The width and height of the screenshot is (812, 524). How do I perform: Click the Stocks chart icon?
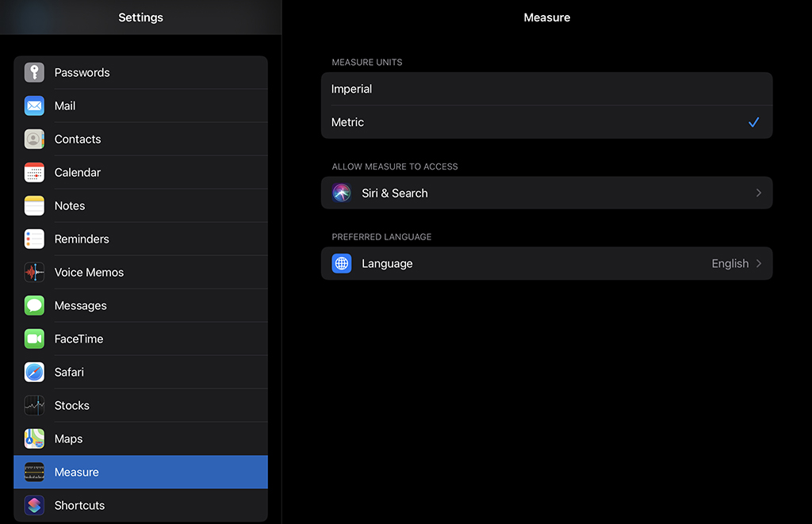point(34,405)
